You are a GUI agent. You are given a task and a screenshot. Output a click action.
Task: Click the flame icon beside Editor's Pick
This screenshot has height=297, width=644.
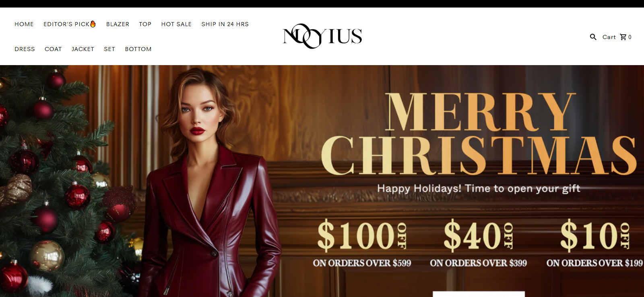point(93,24)
